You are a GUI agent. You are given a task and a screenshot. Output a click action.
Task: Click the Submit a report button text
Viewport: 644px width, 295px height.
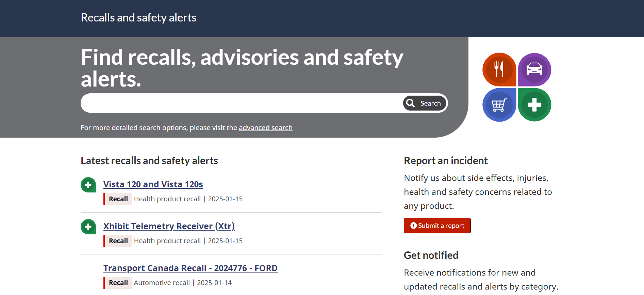441,226
